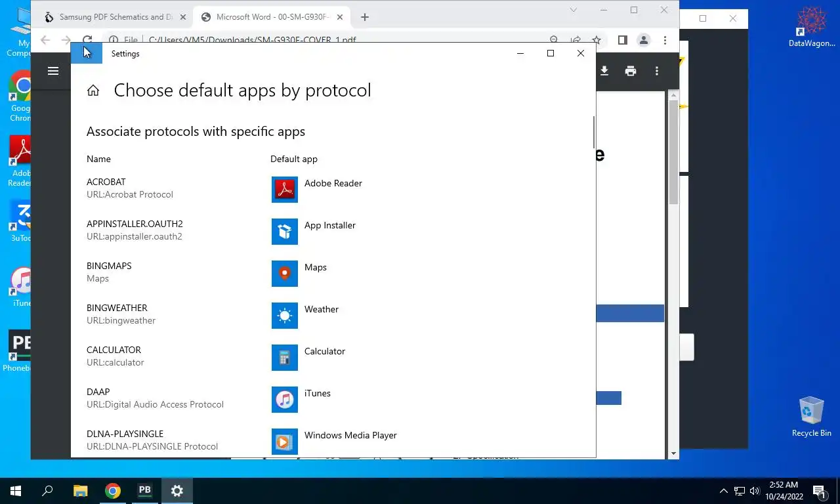Click Chrome back navigation arrow
This screenshot has height=504, width=840.
point(45,40)
